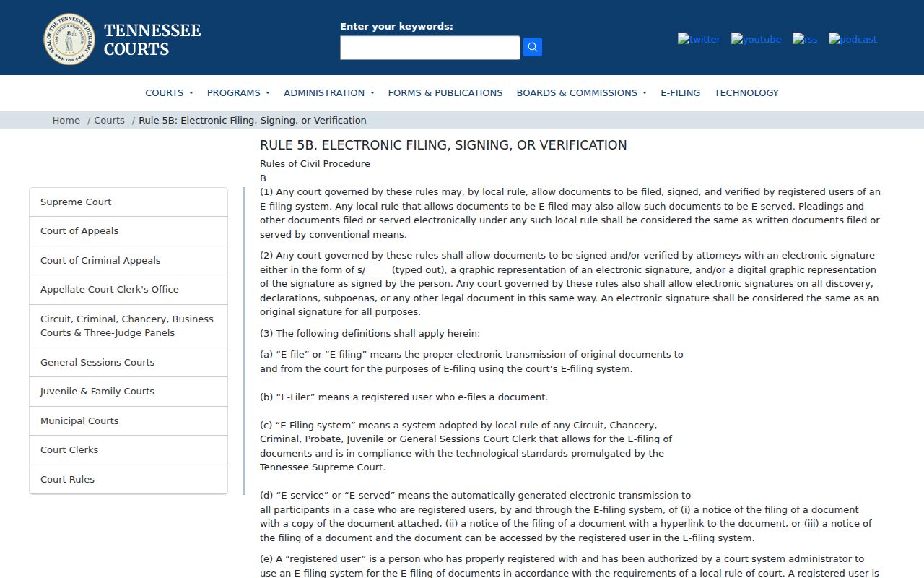Viewport: 924px width, 578px height.
Task: Open Court of Appeals sidebar link
Action: (x=128, y=231)
